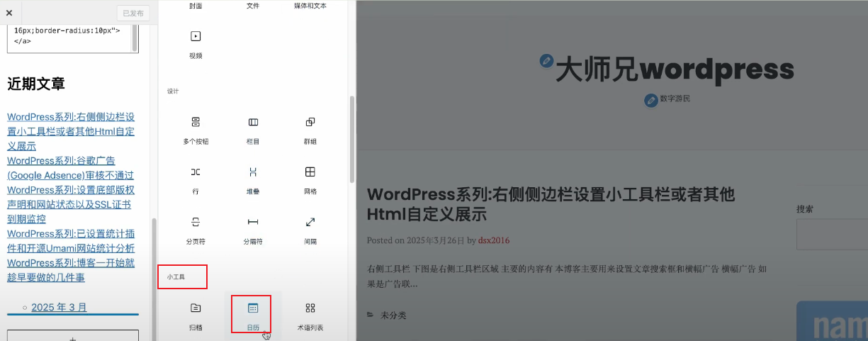The width and height of the screenshot is (868, 341).
Task: Open the author dsx2016 link
Action: tap(494, 240)
